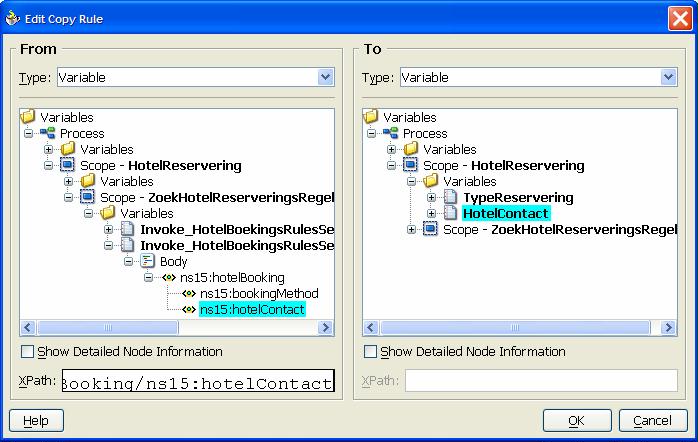Click From tree horizontal scrollbar left arrow

[x=28, y=328]
